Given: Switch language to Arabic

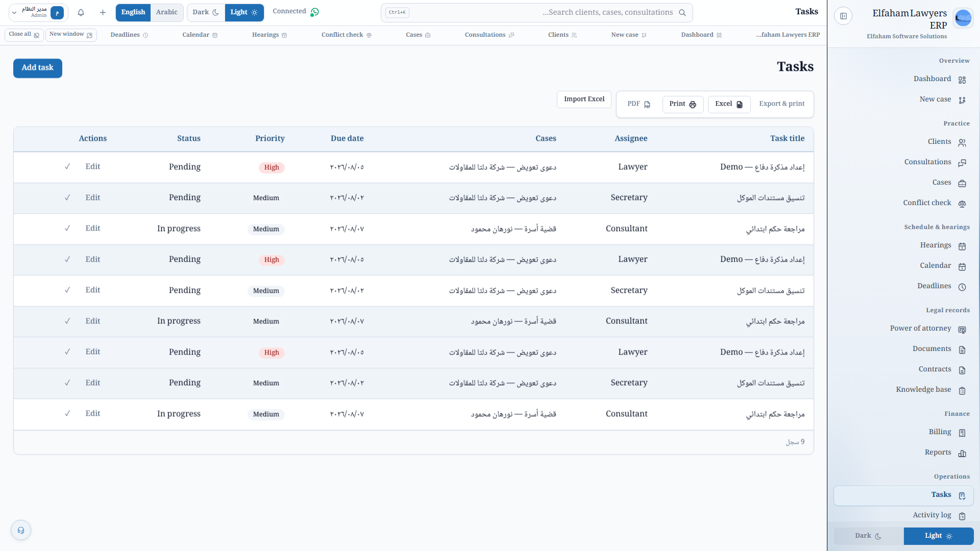Looking at the screenshot, I should click(x=167, y=13).
